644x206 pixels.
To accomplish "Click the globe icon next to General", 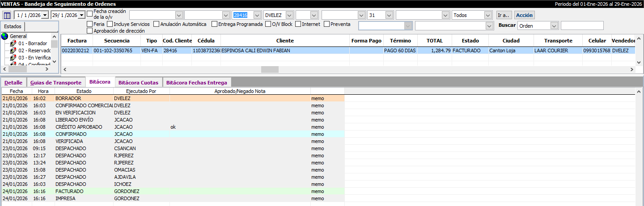I will tap(5, 36).
